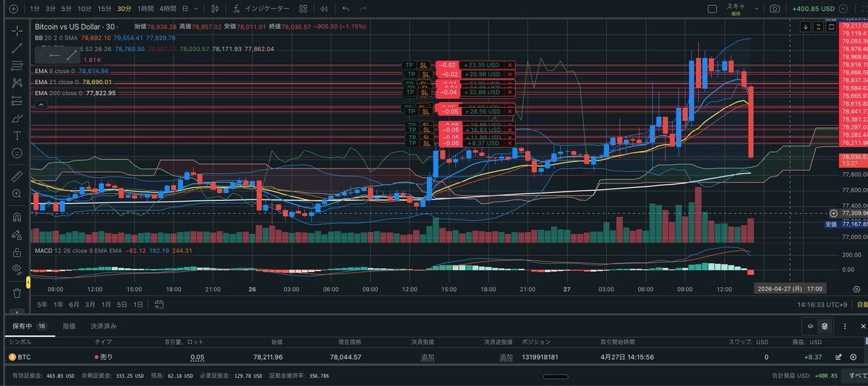Image resolution: width=868 pixels, height=386 pixels.
Task: Edit the BTC position pencil icon
Action: (839, 357)
